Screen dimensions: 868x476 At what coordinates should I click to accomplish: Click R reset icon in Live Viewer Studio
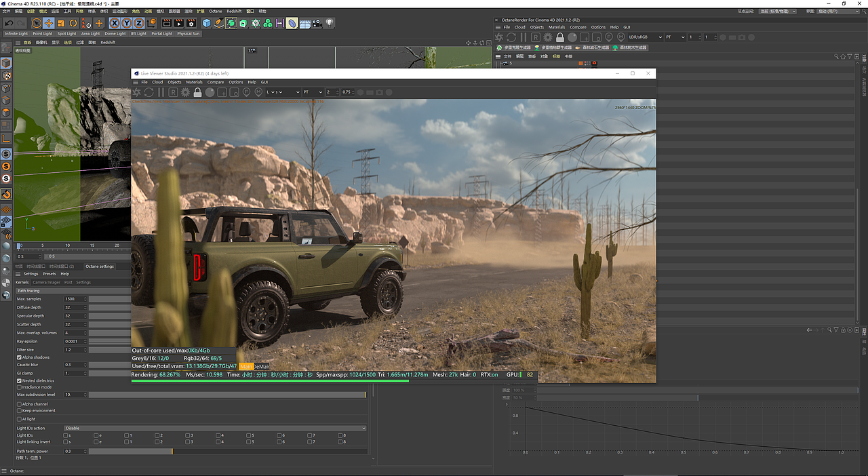[173, 92]
